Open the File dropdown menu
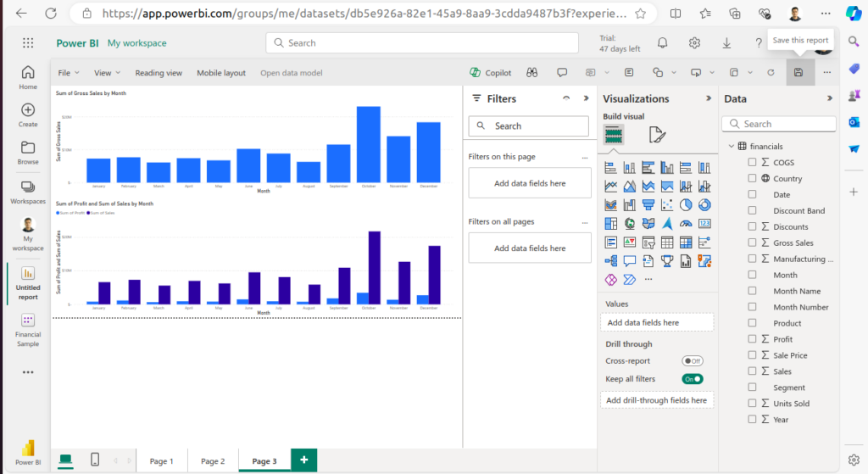The image size is (868, 474). [68, 73]
